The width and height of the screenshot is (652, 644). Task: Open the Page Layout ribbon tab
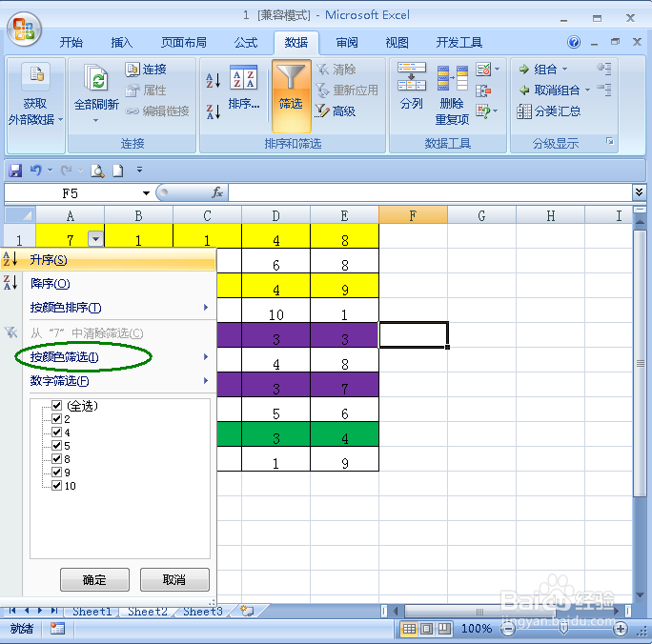184,42
